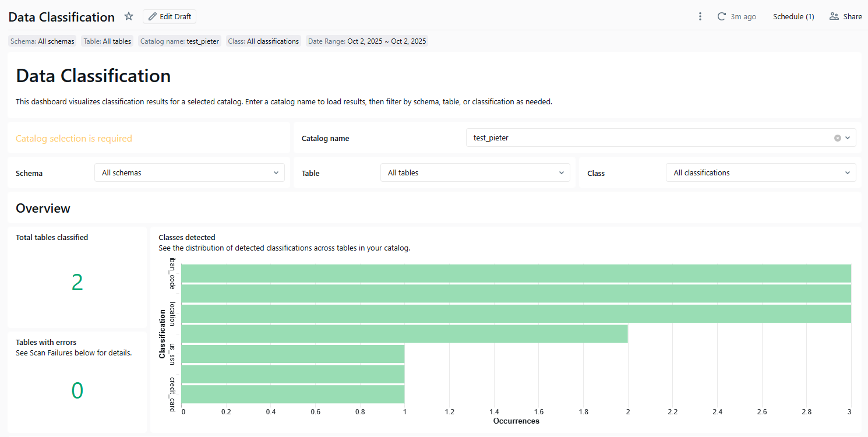Open Schedule (1) settings
The width and height of the screenshot is (868, 437).
pos(793,16)
